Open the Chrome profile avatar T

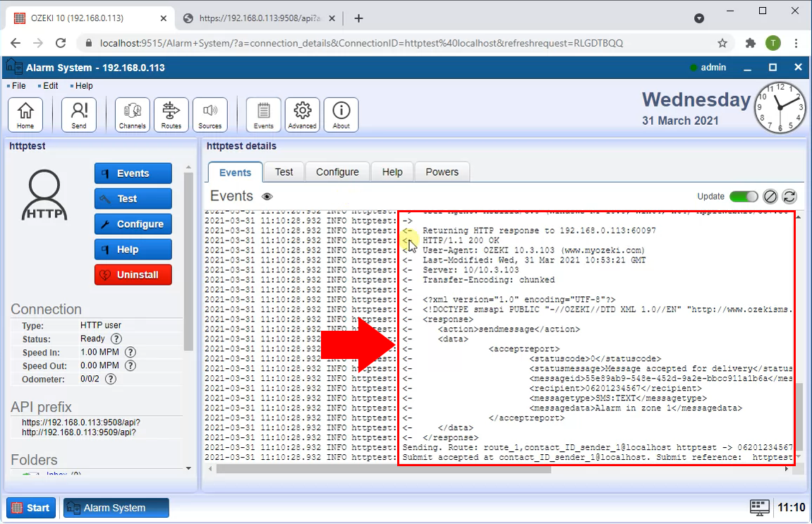coord(773,43)
